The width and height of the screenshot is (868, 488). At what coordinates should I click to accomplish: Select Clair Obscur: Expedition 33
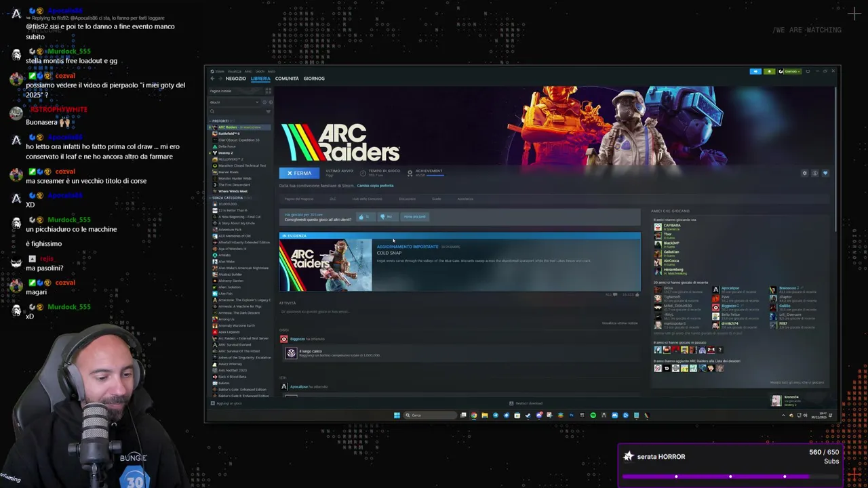(x=239, y=140)
